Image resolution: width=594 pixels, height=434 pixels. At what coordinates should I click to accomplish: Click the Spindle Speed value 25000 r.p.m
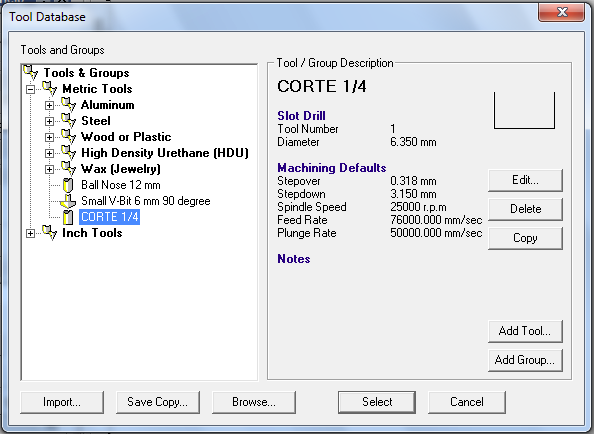(x=418, y=207)
